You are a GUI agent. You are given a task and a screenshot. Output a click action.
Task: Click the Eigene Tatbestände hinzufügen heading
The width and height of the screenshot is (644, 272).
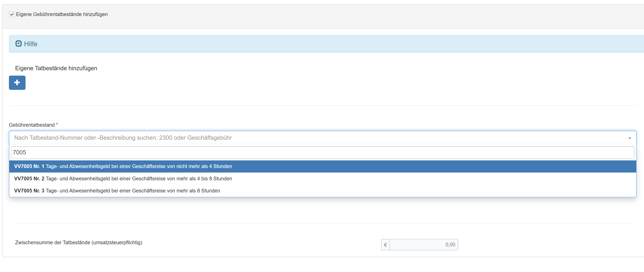56,68
